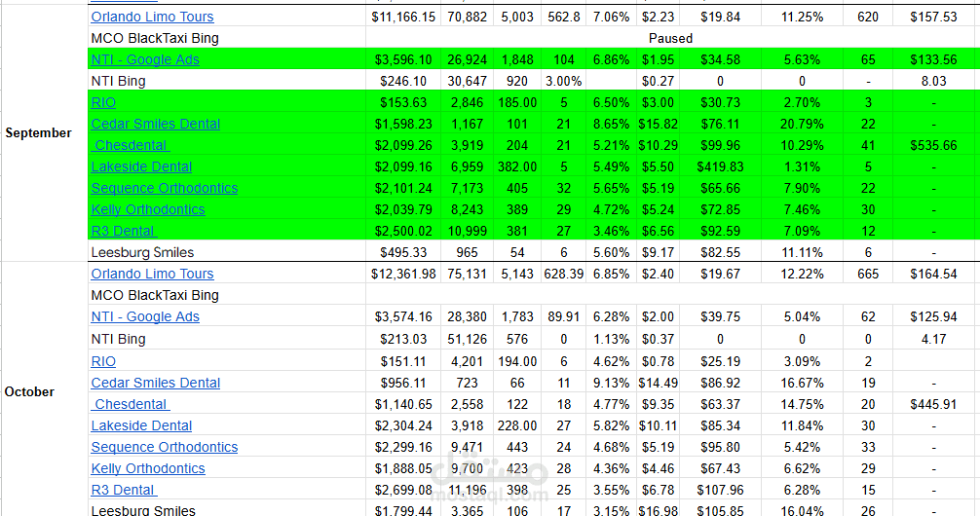Select cell with 70,882

(x=467, y=17)
